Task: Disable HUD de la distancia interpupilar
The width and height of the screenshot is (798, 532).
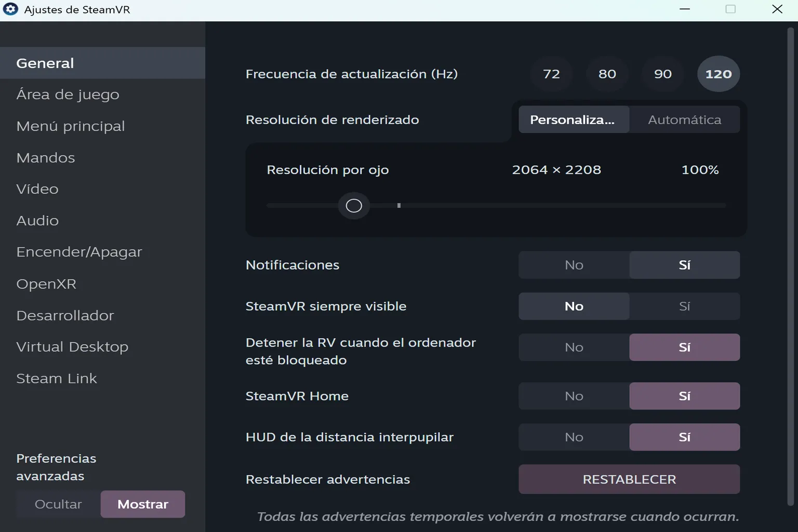Action: [574, 437]
